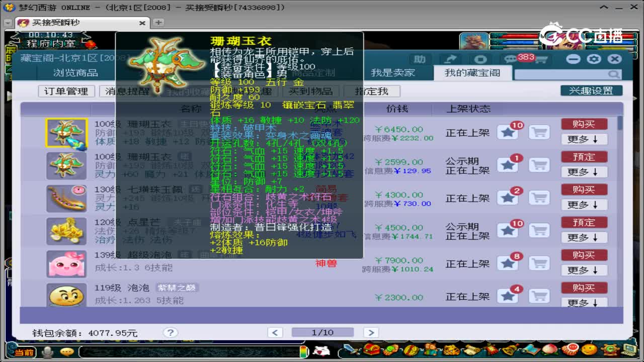Switch to 我是卖家 tab
Image resolution: width=644 pixels, height=362 pixels.
[393, 73]
